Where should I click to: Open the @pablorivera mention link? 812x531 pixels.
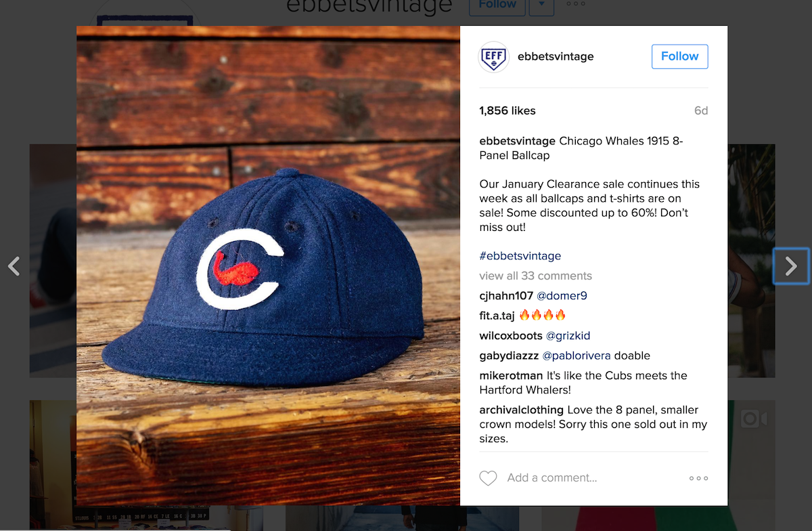click(577, 356)
